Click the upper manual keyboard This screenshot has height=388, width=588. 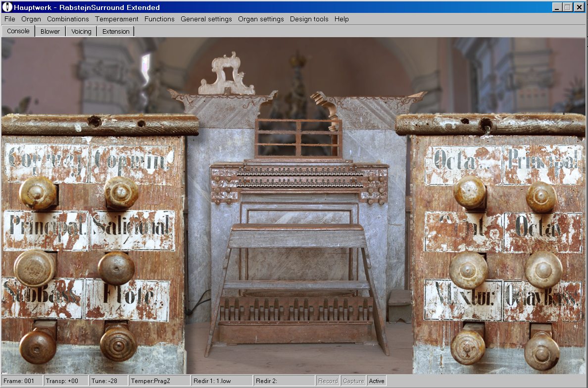[x=299, y=172]
